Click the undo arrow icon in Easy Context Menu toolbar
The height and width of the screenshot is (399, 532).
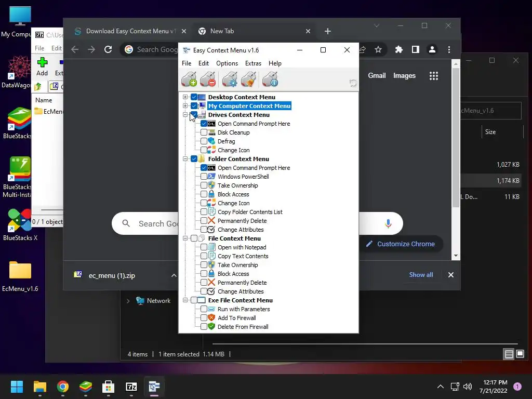point(353,83)
